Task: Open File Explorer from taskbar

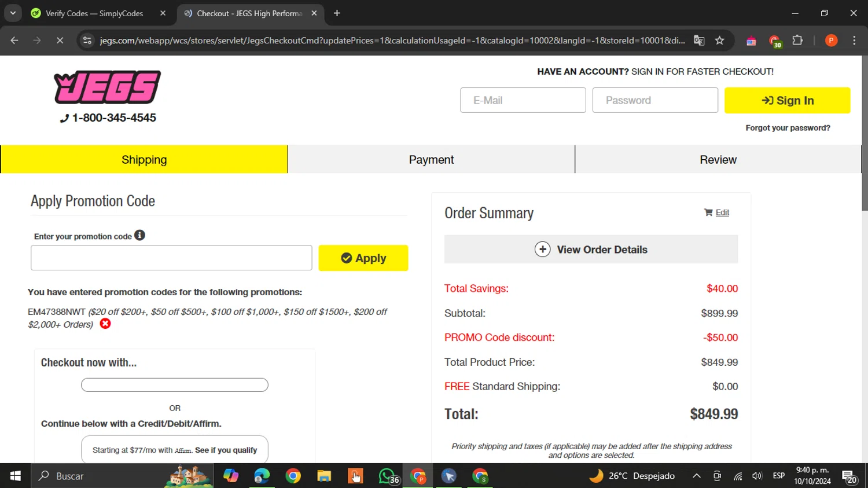Action: click(x=324, y=476)
